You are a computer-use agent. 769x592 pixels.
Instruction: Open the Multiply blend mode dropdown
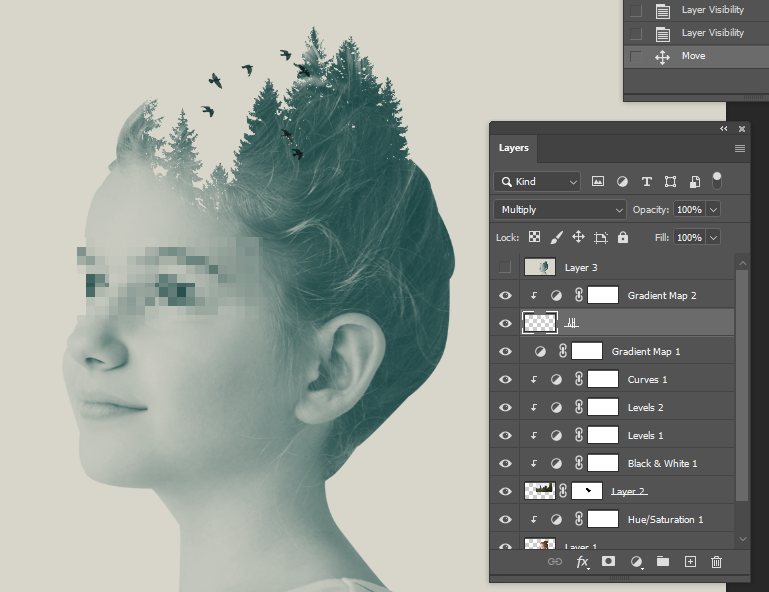(560, 209)
